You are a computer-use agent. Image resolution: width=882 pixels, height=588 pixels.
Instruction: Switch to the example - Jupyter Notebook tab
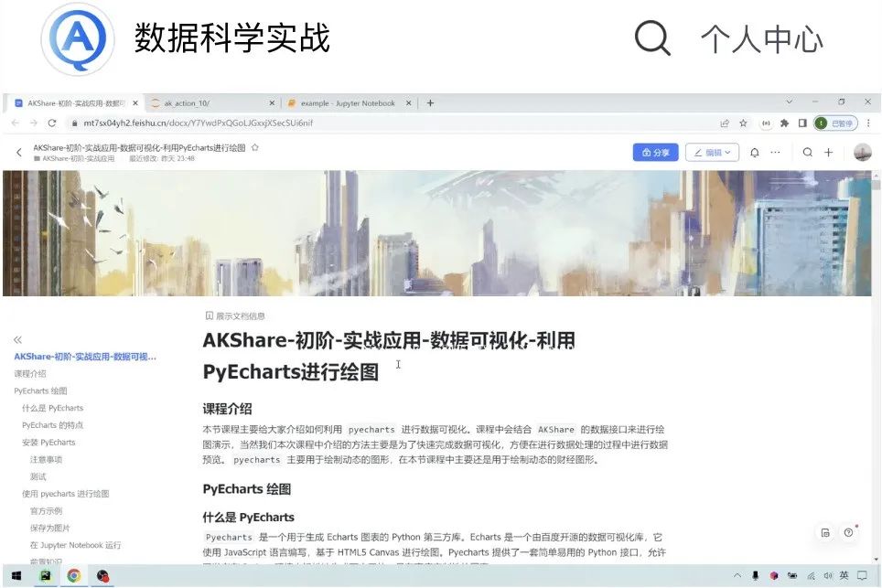pos(348,103)
